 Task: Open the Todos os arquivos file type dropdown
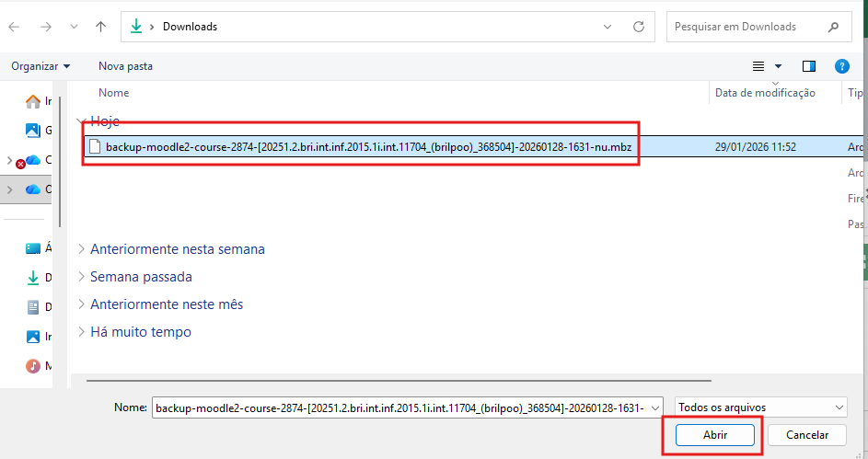pos(760,407)
